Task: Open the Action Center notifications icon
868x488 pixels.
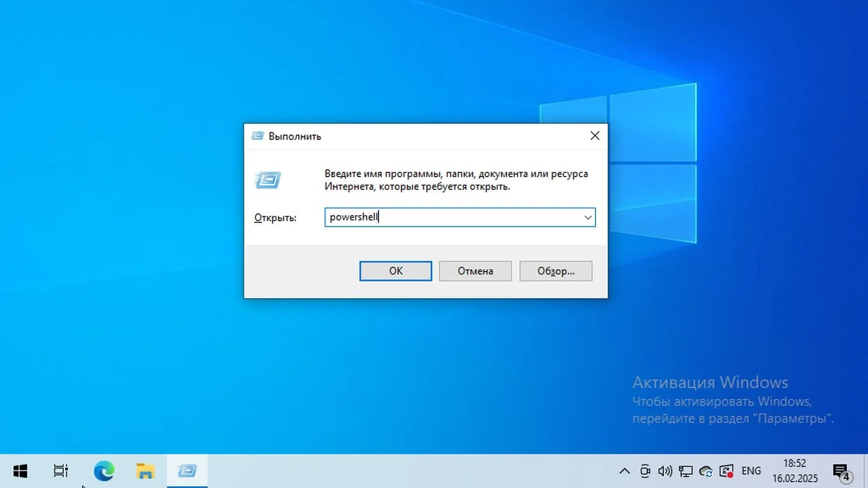Action: (x=841, y=471)
